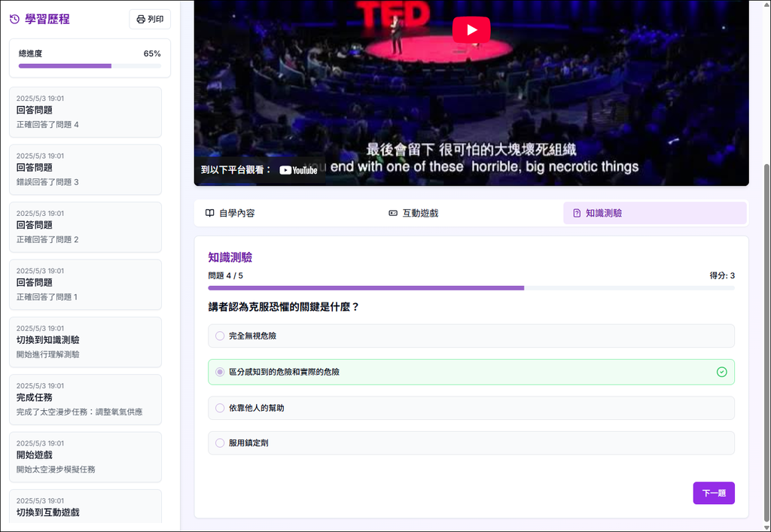Print the learning history with 列印

pos(150,19)
